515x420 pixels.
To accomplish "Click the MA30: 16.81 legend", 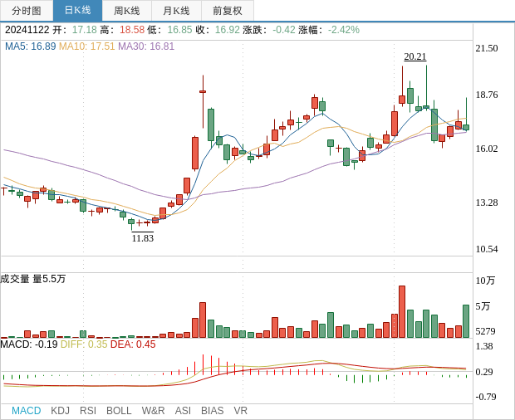I will point(146,46).
